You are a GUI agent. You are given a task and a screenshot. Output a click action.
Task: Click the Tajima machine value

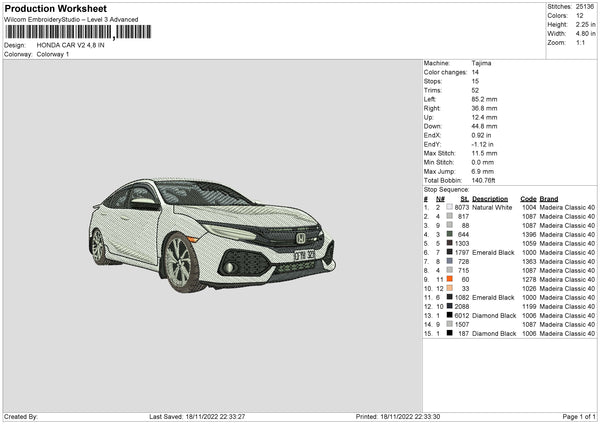(482, 63)
